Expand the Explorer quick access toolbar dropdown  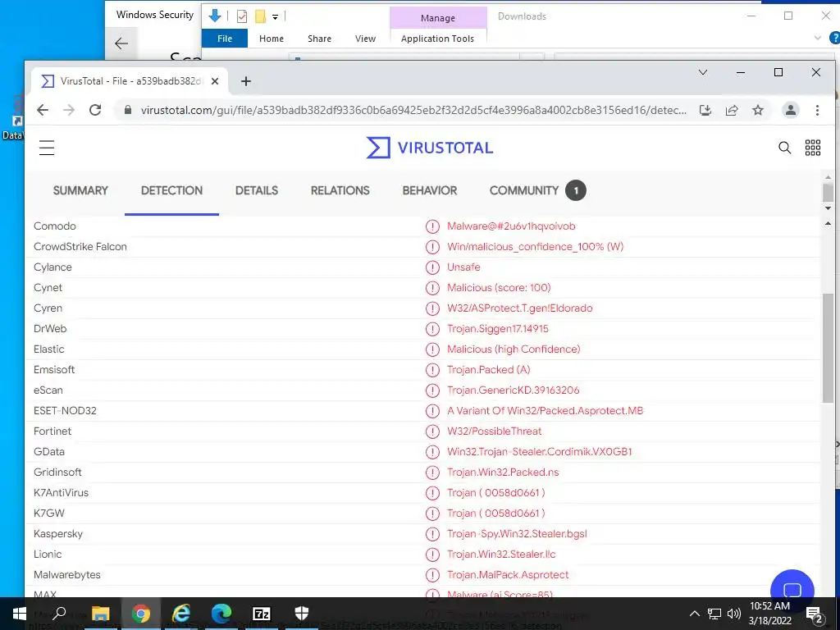(275, 16)
